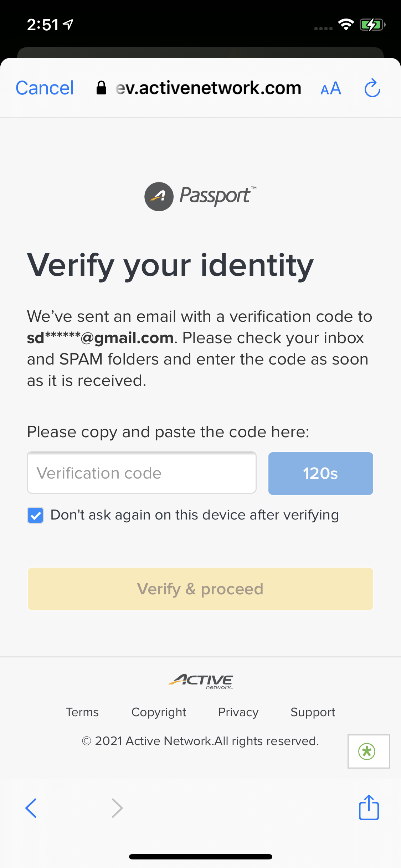Viewport: 401px width, 868px height.
Task: Tap the activenetwork.com address bar
Action: tap(208, 88)
